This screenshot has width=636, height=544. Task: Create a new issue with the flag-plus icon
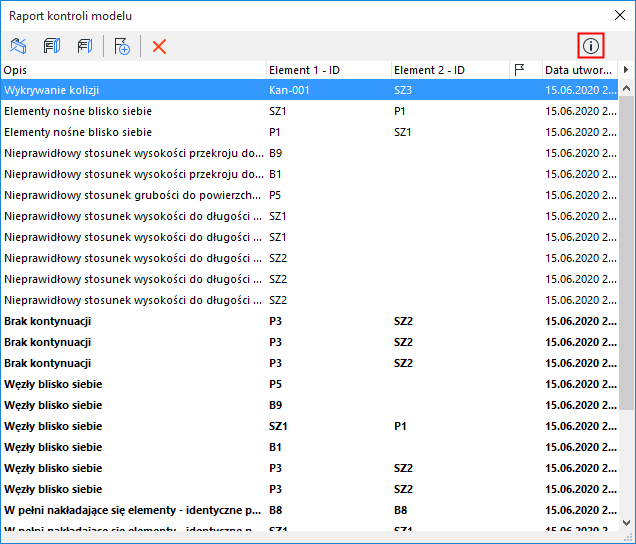(x=122, y=46)
